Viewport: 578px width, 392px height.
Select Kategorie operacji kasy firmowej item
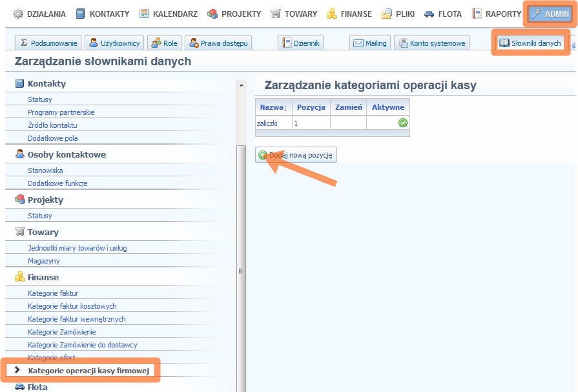click(x=88, y=371)
